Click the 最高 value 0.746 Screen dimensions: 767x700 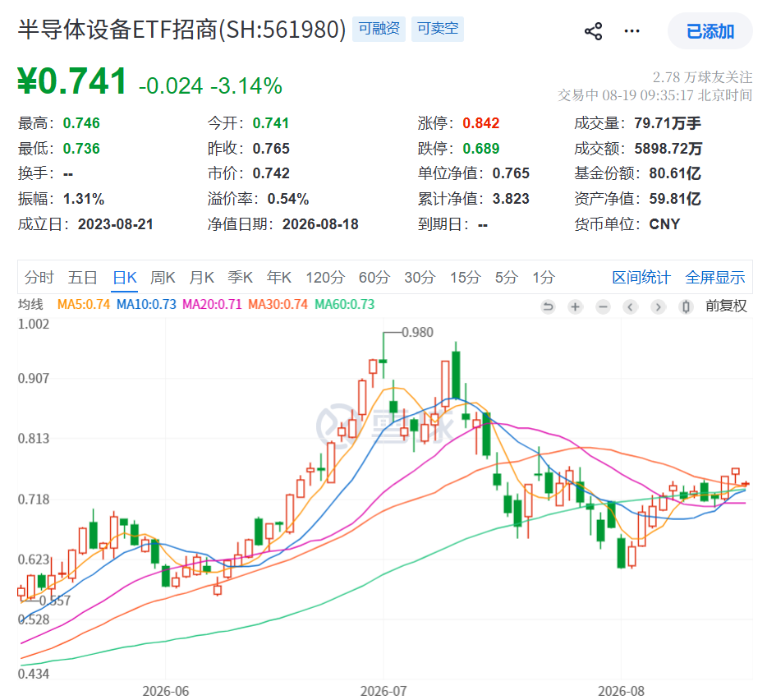coord(81,123)
